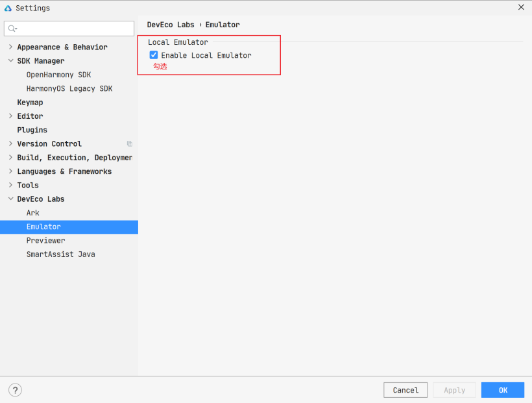Image resolution: width=532 pixels, height=403 pixels.
Task: Click the SDK Manager label
Action: click(41, 61)
